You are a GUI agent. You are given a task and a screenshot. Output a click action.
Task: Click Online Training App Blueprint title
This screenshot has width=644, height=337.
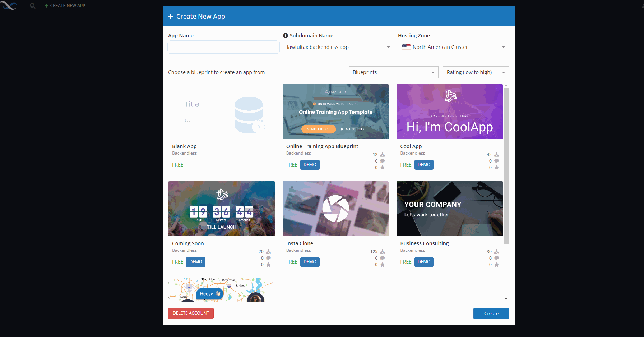[322, 146]
